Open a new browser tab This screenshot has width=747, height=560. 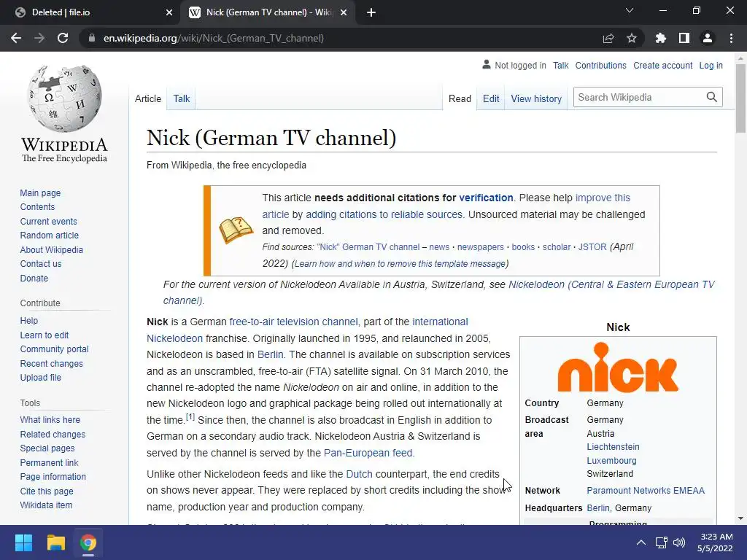[x=371, y=12]
